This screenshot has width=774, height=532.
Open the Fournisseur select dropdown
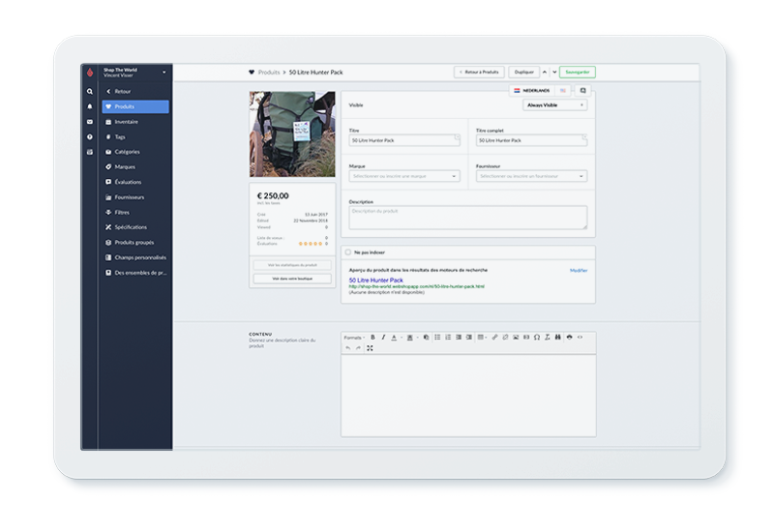[531, 176]
